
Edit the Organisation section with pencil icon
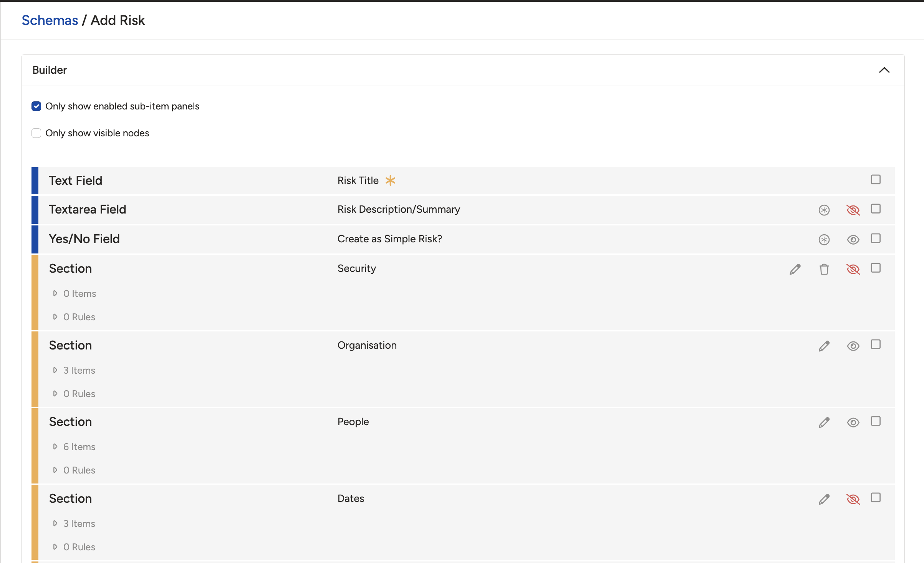tap(824, 346)
